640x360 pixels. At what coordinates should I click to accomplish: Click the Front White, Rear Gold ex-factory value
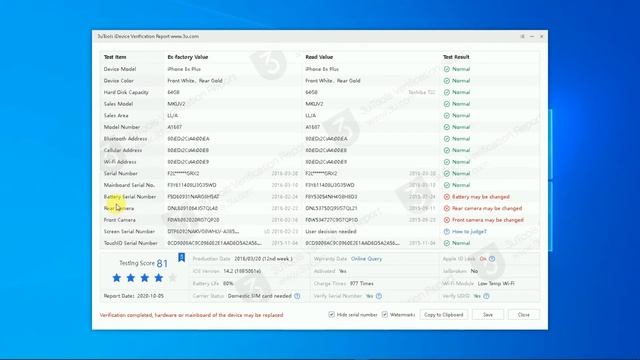pos(195,81)
